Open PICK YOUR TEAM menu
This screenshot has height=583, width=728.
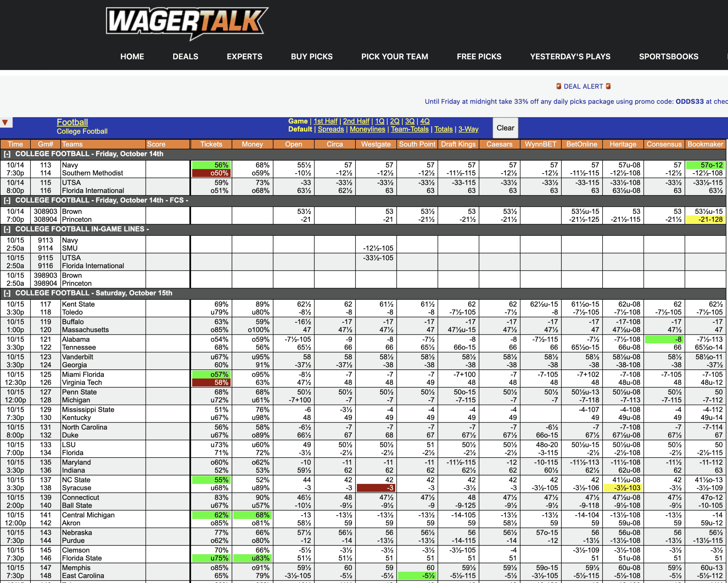point(395,57)
